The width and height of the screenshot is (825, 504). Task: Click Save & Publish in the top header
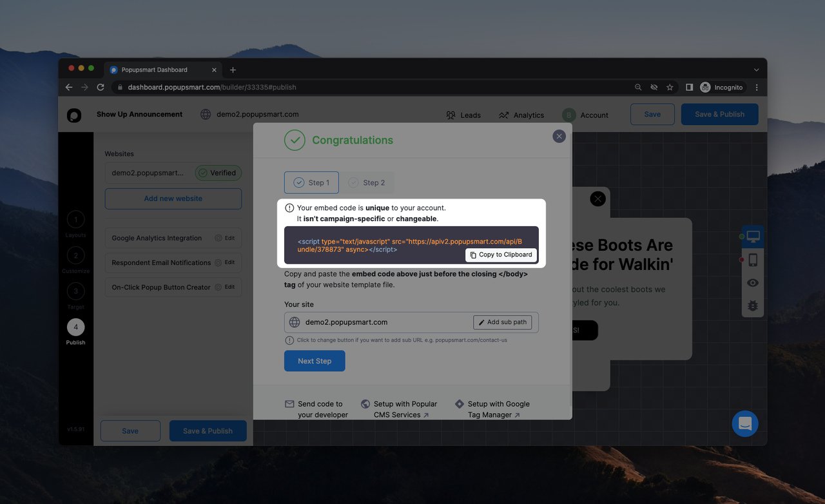719,114
